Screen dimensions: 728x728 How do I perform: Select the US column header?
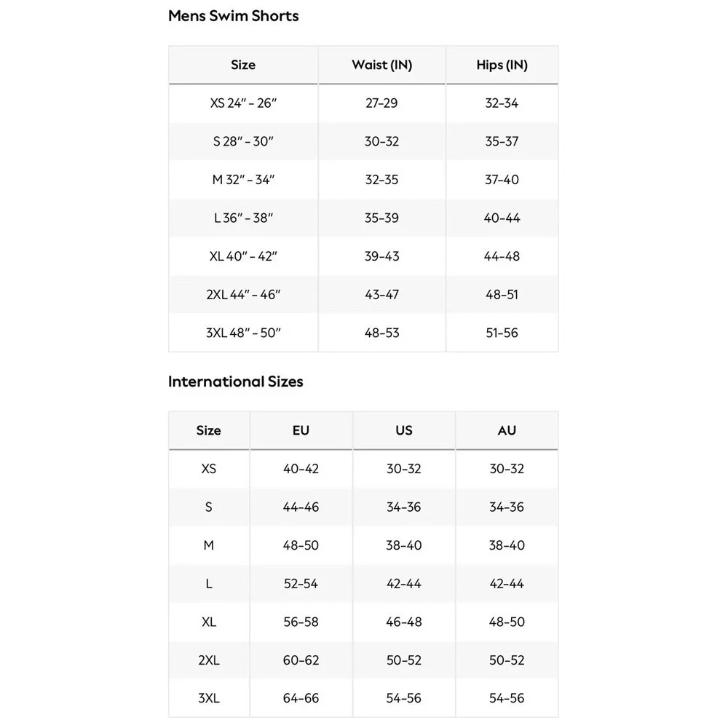pyautogui.click(x=404, y=430)
